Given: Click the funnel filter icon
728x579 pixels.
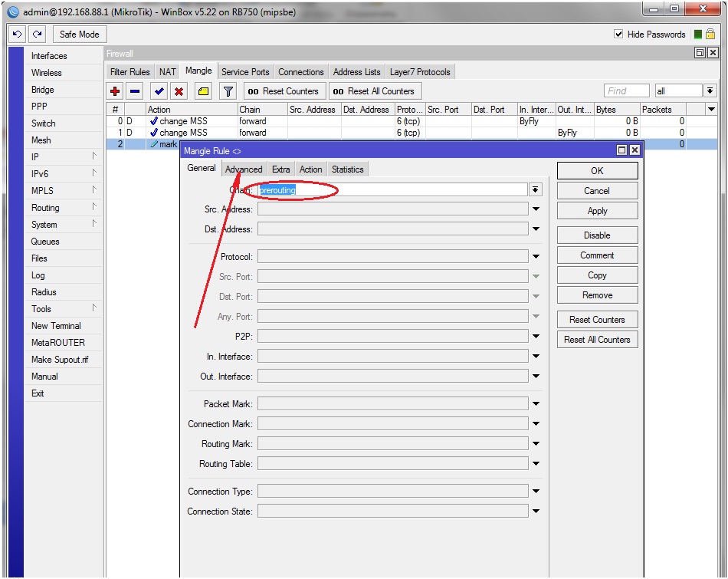Looking at the screenshot, I should pos(228,91).
